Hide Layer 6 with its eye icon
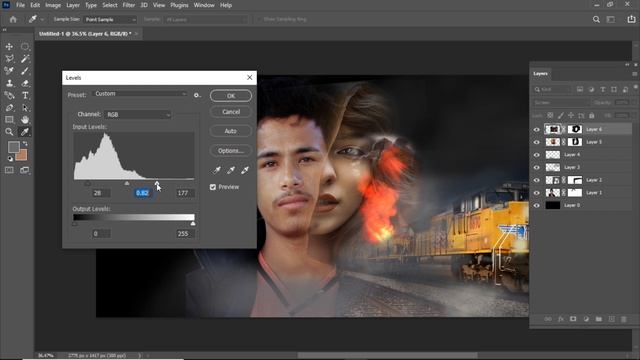The image size is (640, 360). point(536,129)
